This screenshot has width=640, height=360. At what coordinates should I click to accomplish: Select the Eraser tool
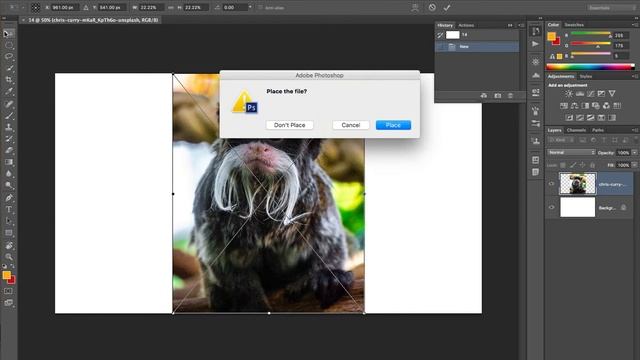[9, 150]
